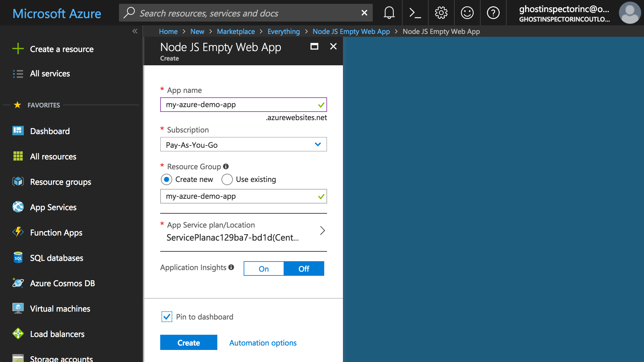644x362 pixels.
Task: Show Resource Group info tooltip icon
Action: (226, 166)
